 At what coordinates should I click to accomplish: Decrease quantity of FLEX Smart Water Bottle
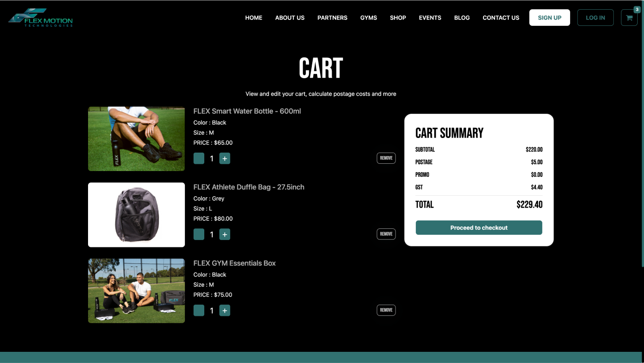199,158
